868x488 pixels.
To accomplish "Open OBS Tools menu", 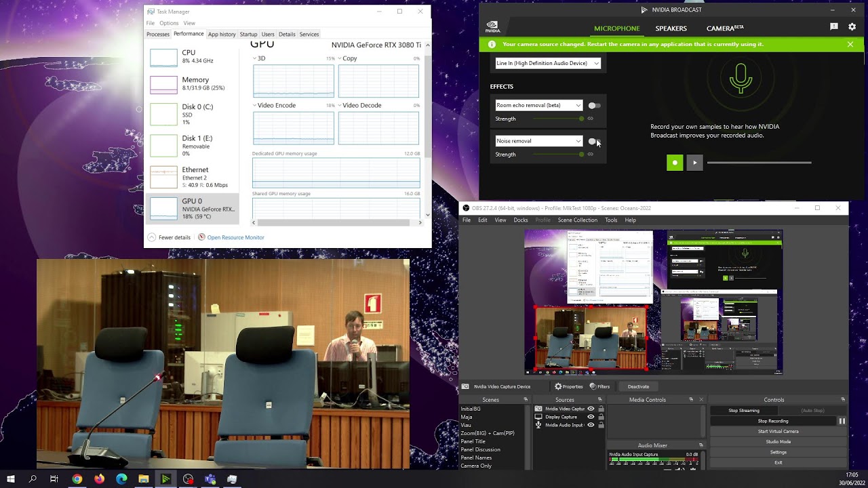I will [611, 220].
